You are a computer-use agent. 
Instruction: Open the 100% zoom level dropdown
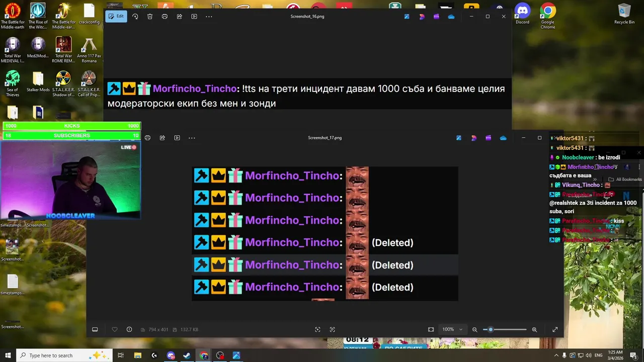(x=452, y=330)
